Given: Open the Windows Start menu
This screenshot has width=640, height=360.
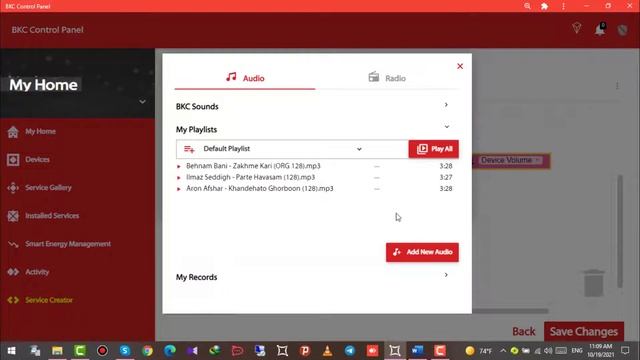Looking at the screenshot, I should (x=11, y=351).
